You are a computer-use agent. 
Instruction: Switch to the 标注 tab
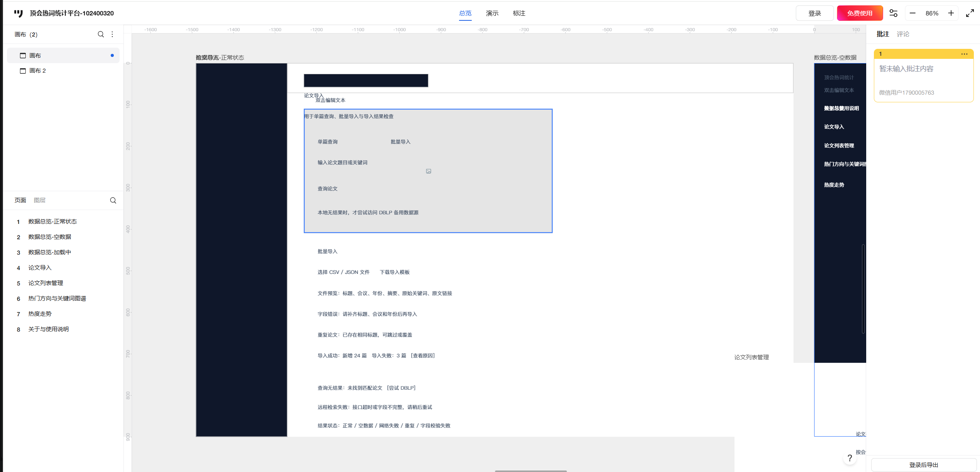(x=519, y=13)
